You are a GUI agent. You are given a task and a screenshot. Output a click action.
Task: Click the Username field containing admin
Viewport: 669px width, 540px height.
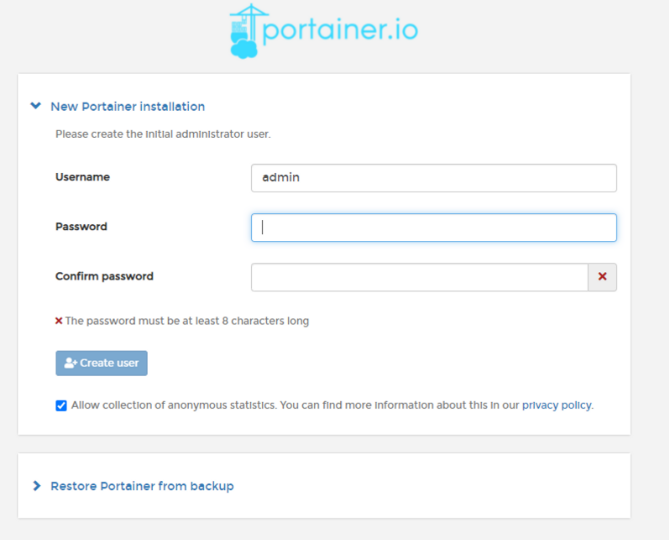tap(433, 178)
